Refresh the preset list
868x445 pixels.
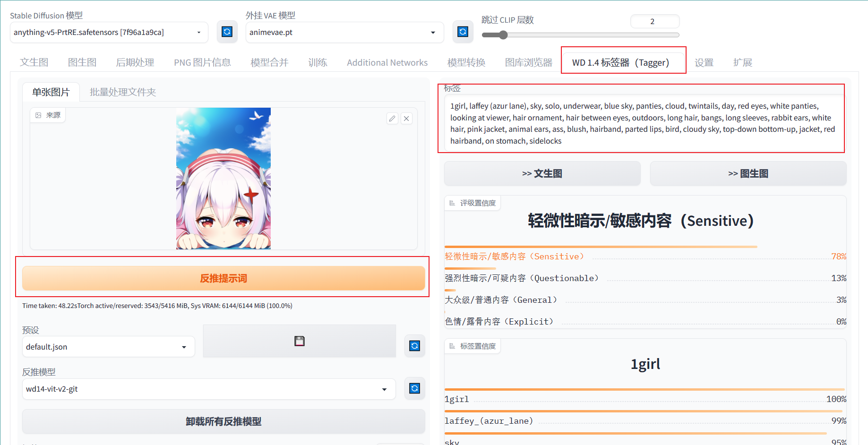click(414, 346)
